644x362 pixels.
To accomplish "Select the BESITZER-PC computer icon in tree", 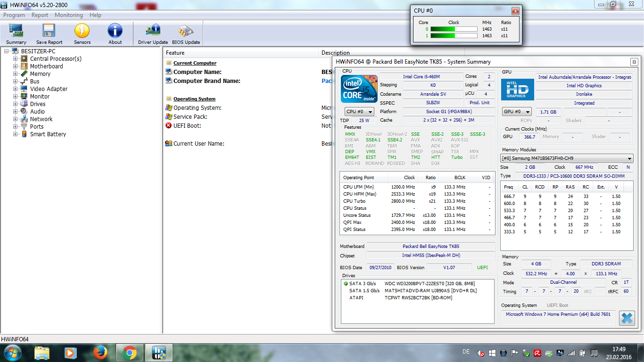I will (x=16, y=51).
